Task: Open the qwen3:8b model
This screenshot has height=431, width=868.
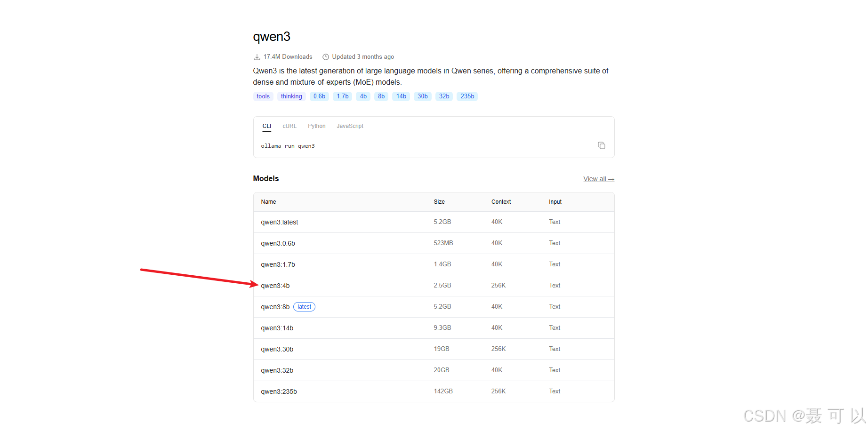Action: pos(275,307)
